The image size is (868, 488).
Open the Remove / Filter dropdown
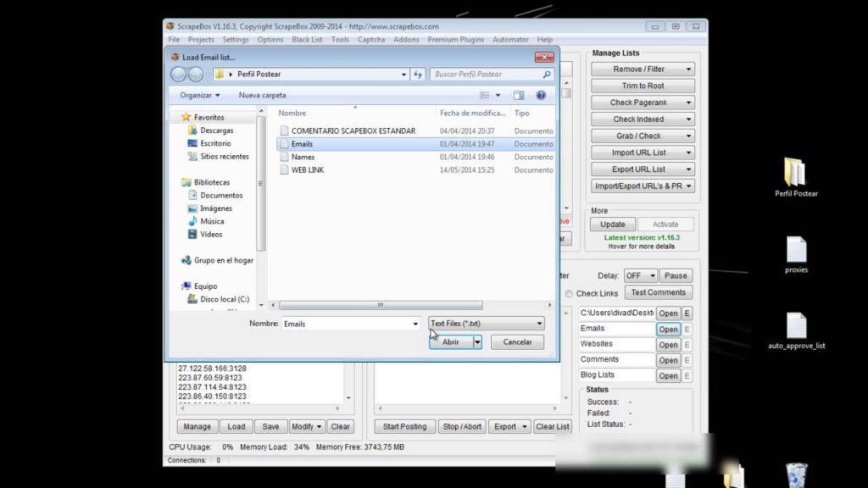coord(643,69)
